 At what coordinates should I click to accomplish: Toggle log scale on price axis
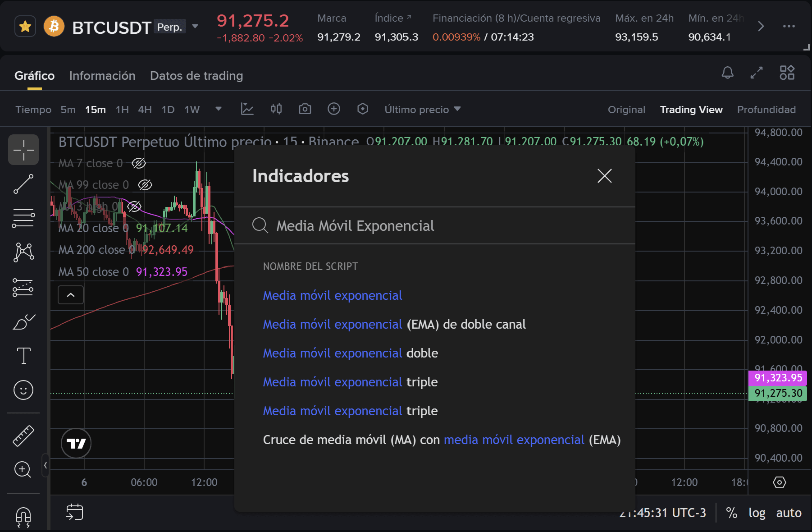click(757, 513)
